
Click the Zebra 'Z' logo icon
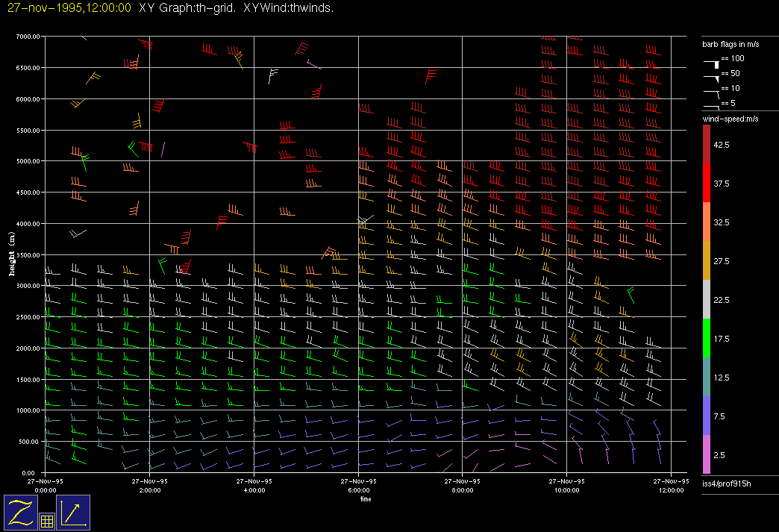[x=20, y=512]
